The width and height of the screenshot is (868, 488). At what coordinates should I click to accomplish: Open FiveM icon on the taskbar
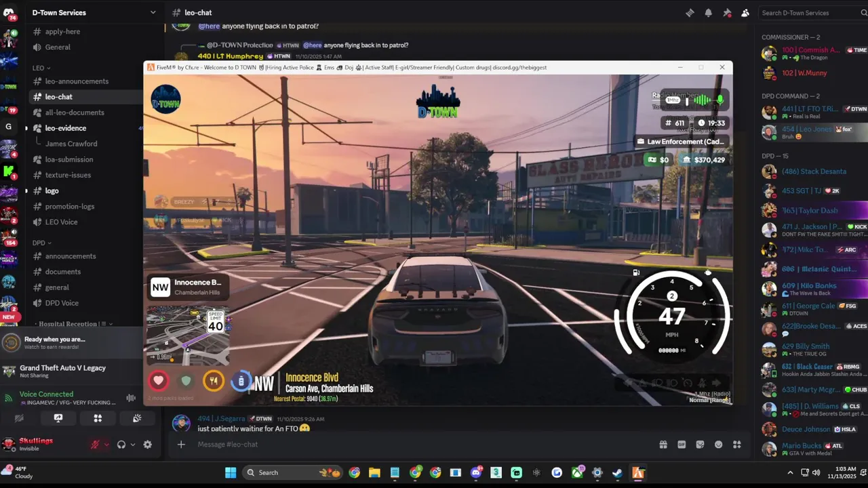pos(637,472)
